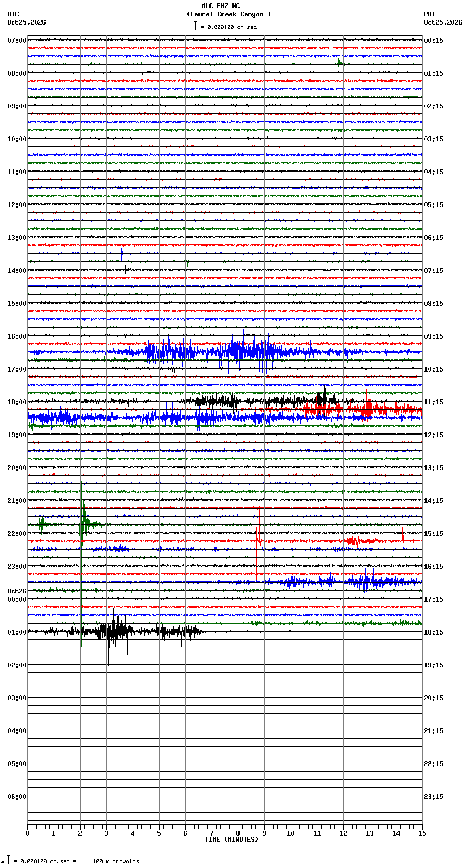Image resolution: width=466 pixels, height=868 pixels.
Task: Click the '(Laurel Creek Canyon )' subtitle
Action: coord(229,14)
